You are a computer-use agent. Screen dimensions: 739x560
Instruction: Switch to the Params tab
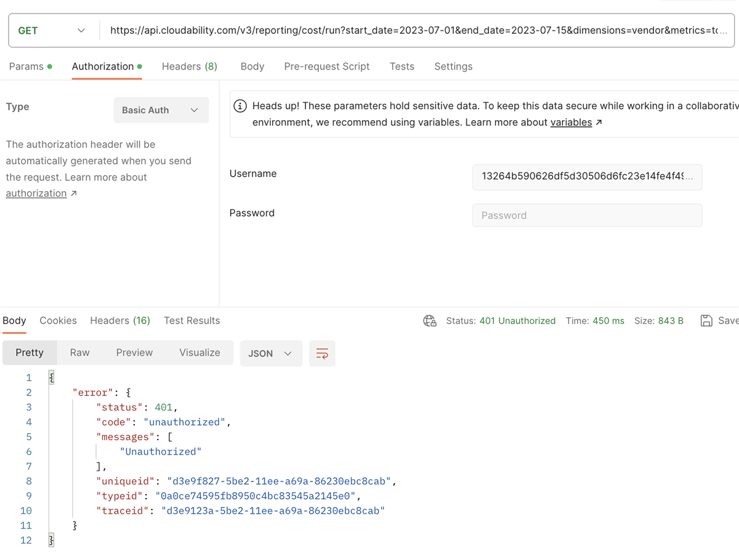26,67
